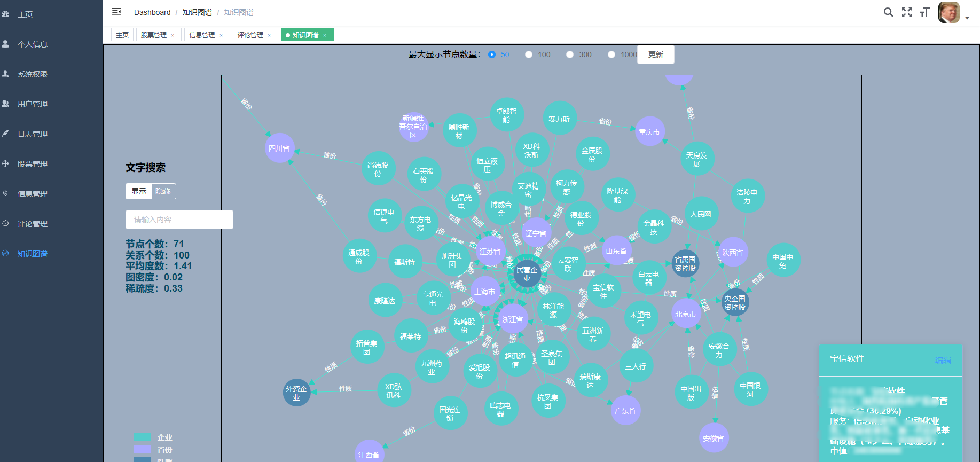Image resolution: width=980 pixels, height=462 pixels.
Task: Click the 安徽省 graph node
Action: coord(714,438)
